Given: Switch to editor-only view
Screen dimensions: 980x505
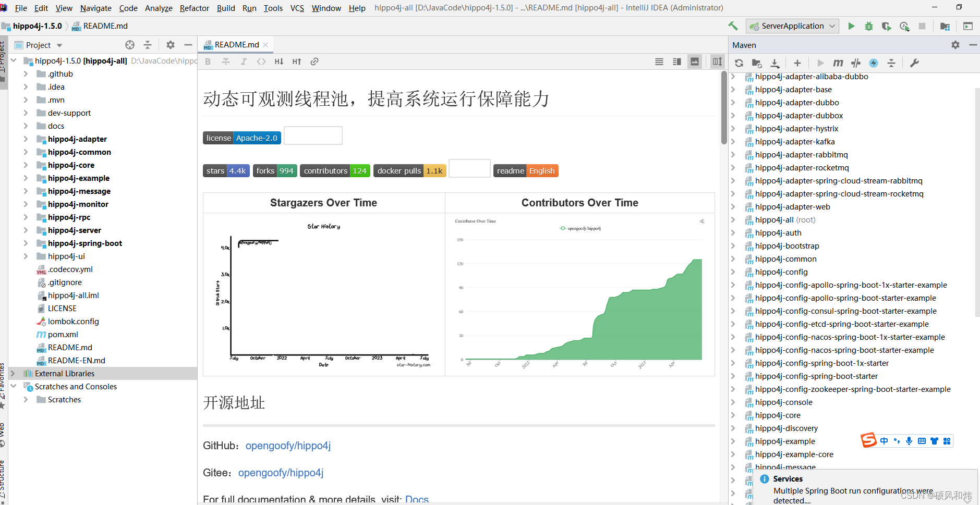Looking at the screenshot, I should tap(659, 61).
